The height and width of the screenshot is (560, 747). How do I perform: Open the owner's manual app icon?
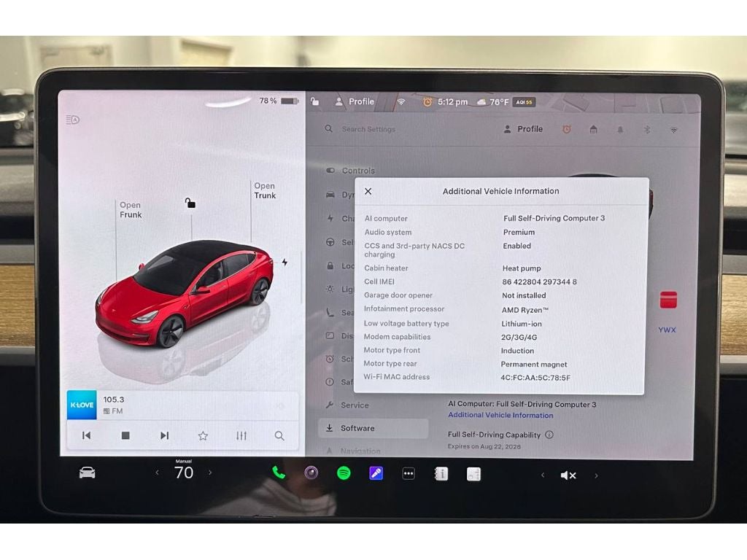[x=441, y=474]
